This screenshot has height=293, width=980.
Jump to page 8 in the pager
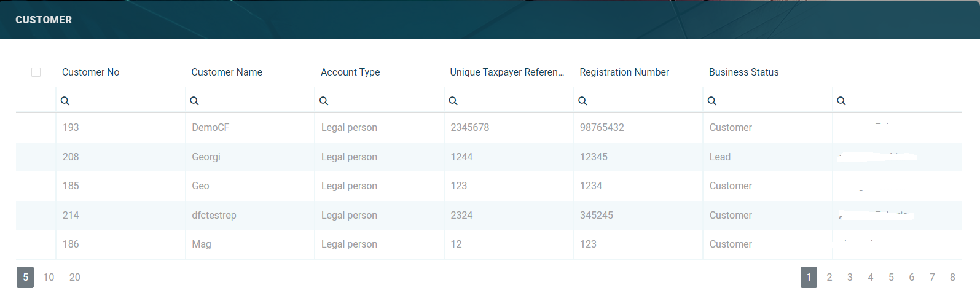952,278
